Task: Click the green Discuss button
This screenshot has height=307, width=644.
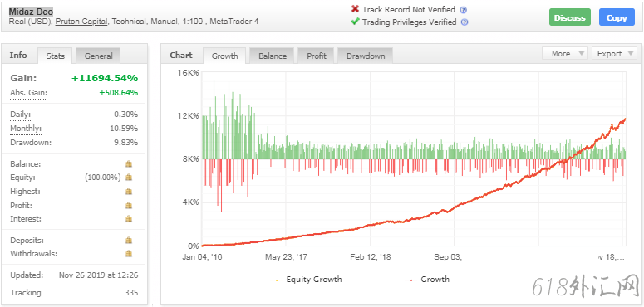Action: (570, 17)
